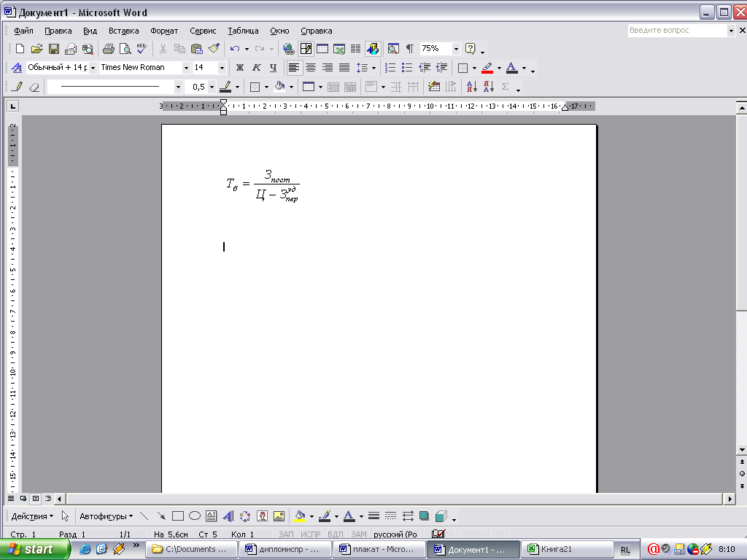The image size is (747, 560).
Task: Open C:\Documents folder taskbar window
Action: [192, 549]
